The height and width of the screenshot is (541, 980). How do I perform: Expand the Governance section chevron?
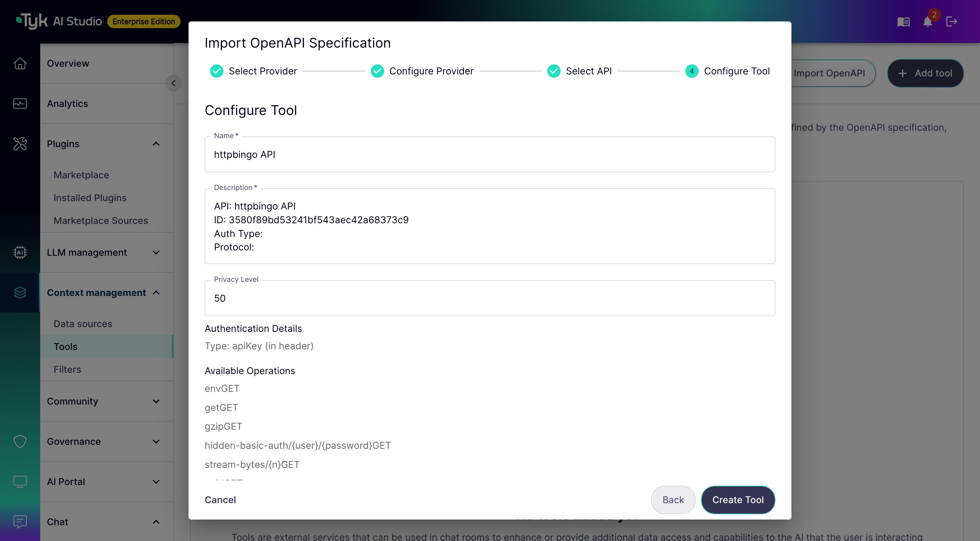[x=156, y=442]
